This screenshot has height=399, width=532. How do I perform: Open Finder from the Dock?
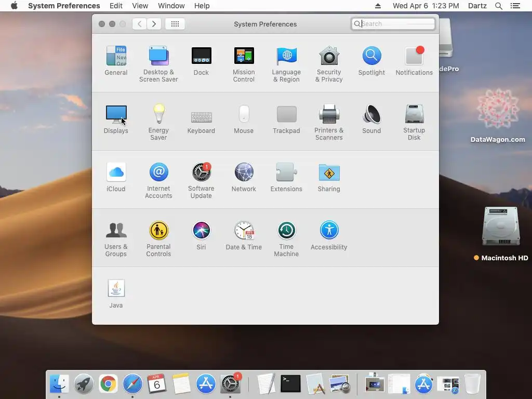tap(59, 384)
